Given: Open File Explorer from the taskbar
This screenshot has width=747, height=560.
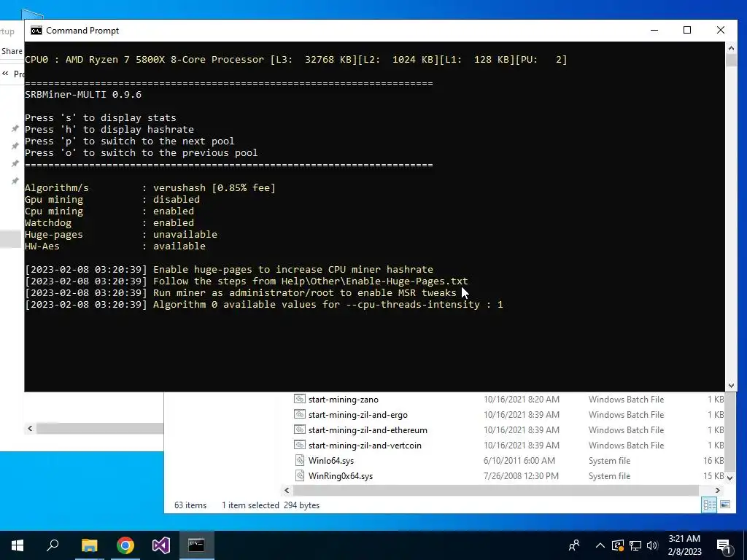Looking at the screenshot, I should 89,545.
